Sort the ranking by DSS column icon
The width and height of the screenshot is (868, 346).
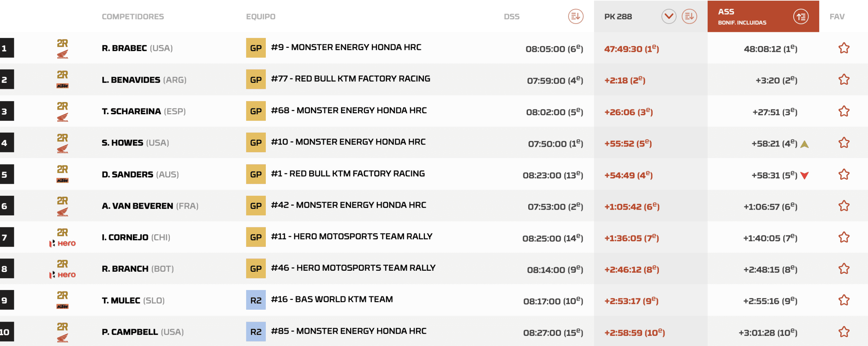(x=575, y=16)
